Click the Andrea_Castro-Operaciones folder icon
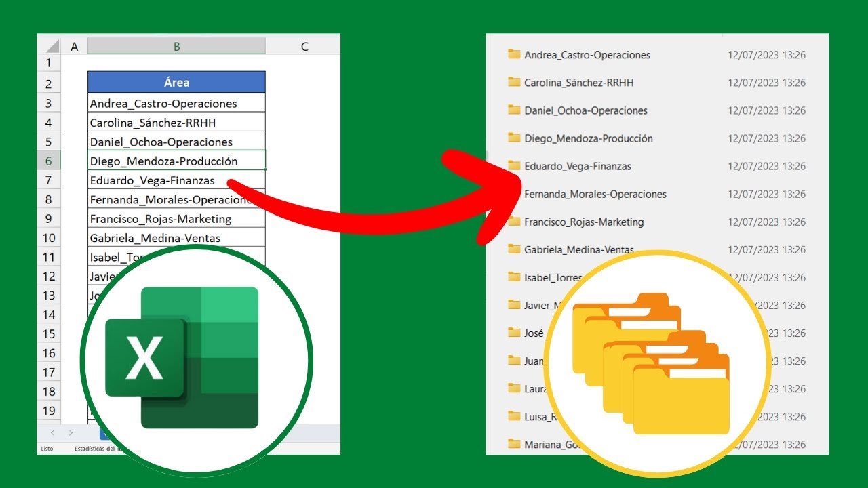 pyautogui.click(x=514, y=54)
